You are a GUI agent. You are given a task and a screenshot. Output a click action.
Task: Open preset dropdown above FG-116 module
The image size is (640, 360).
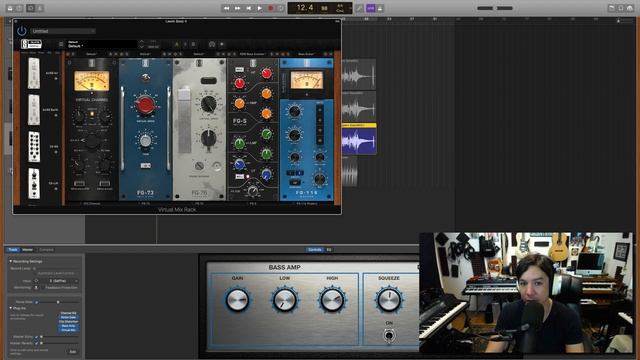(x=306, y=54)
